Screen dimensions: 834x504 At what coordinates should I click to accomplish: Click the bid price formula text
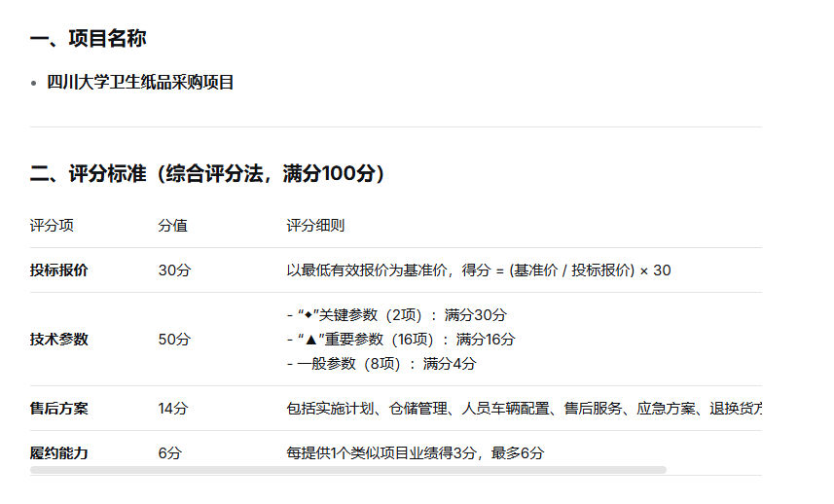pyautogui.click(x=478, y=270)
